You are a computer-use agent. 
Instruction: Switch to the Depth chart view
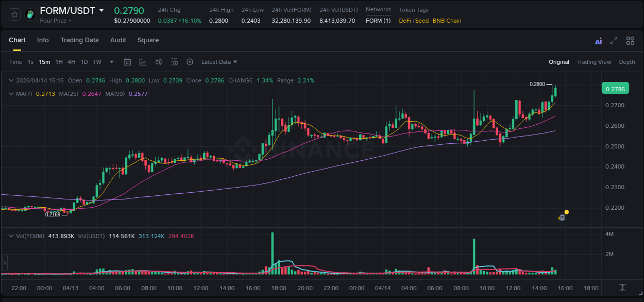pos(626,62)
